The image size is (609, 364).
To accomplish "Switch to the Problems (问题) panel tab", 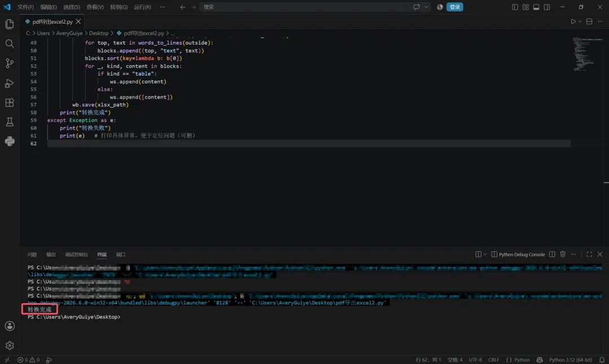I will [x=32, y=255].
